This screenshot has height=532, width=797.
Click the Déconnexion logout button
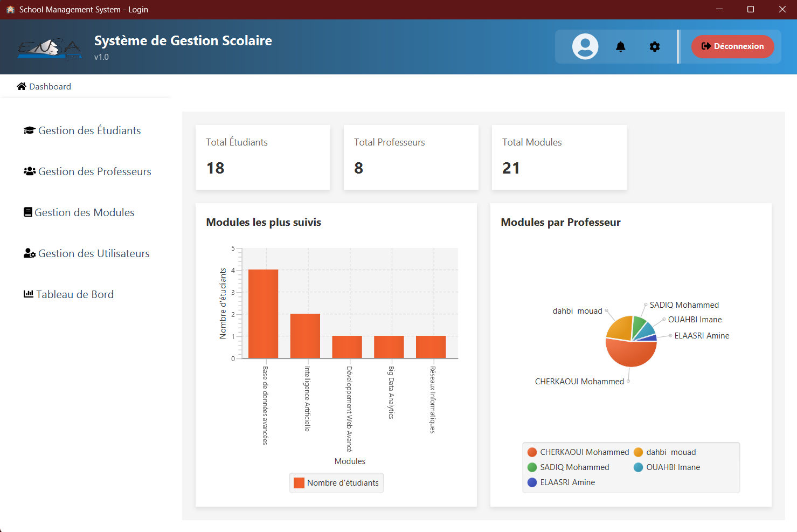tap(733, 46)
